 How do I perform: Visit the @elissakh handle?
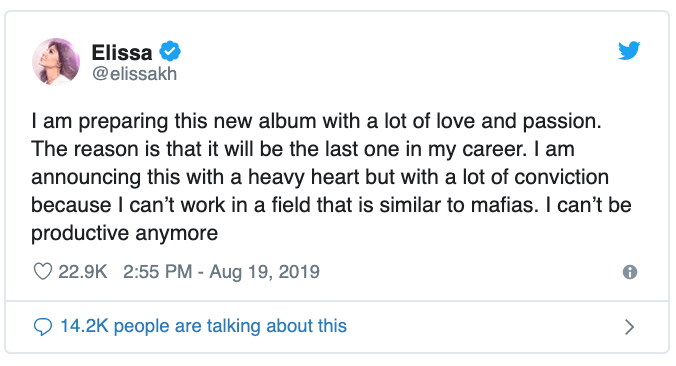click(x=134, y=74)
